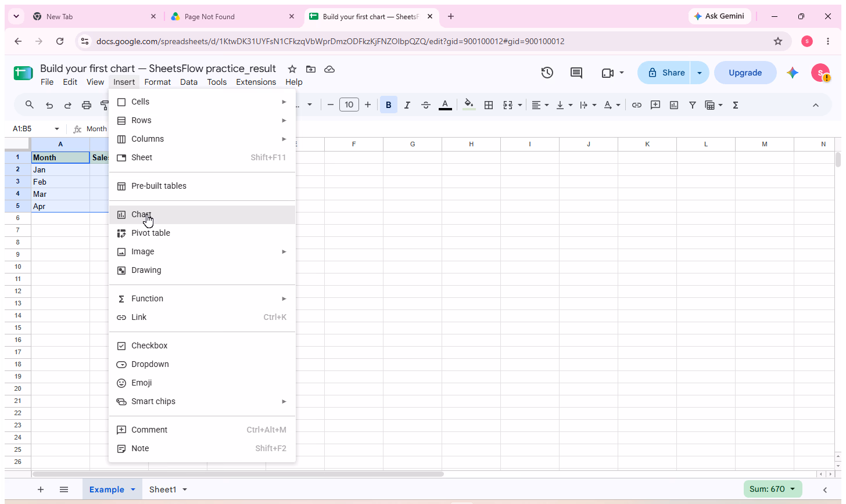The image size is (846, 504).
Task: Redo the last action
Action: [x=68, y=105]
